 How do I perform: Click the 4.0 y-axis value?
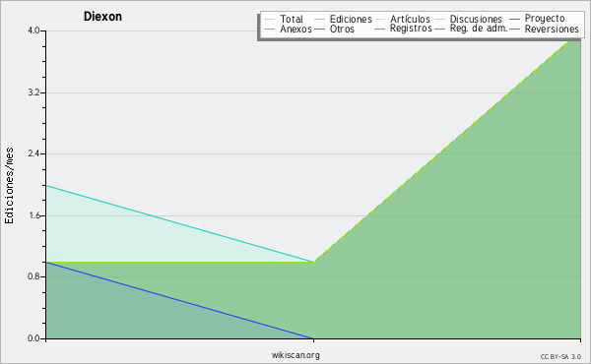click(33, 30)
